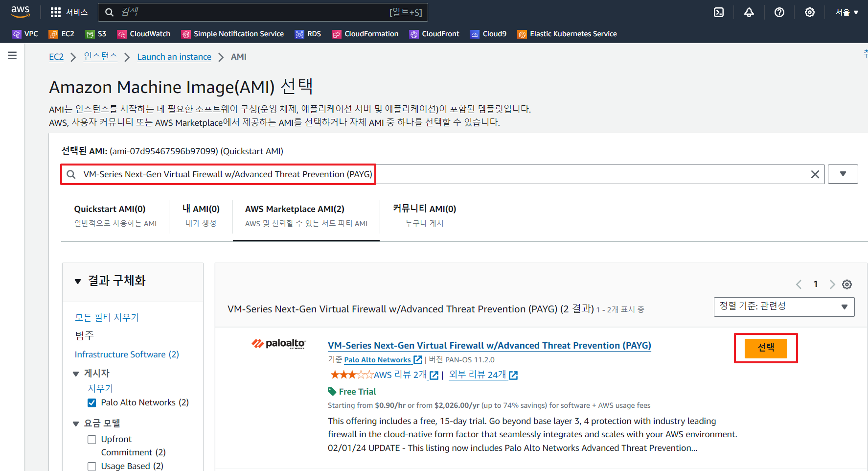The width and height of the screenshot is (868, 471).
Task: Open the Cloud9 shortcut
Action: coord(488,34)
